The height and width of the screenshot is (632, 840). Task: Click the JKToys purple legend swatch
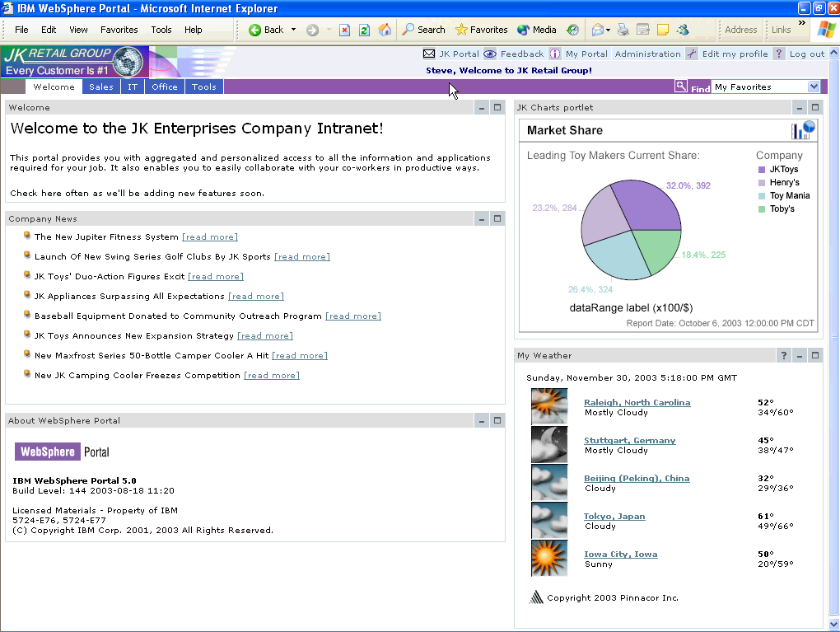[x=762, y=170]
